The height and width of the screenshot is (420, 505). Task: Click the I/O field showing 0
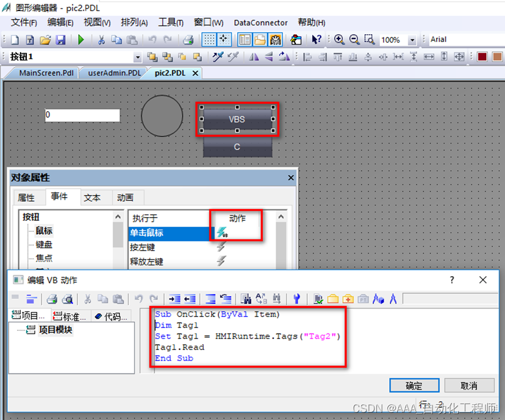(82, 115)
